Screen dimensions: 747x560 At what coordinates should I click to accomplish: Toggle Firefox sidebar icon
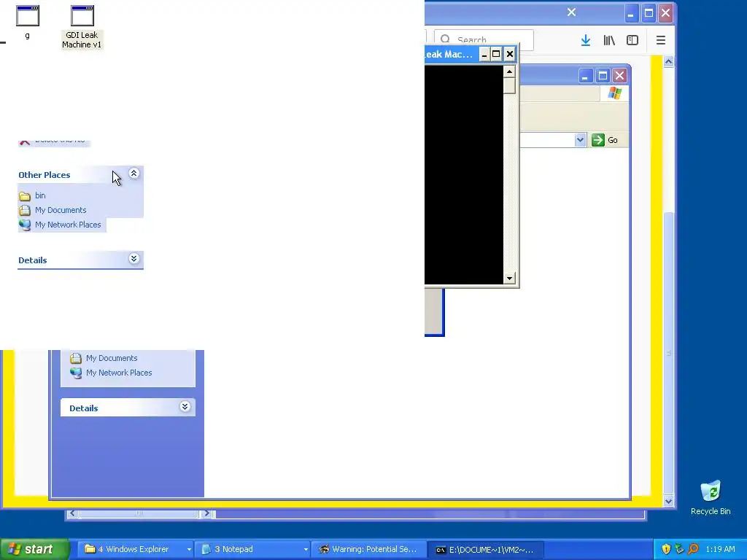point(632,41)
